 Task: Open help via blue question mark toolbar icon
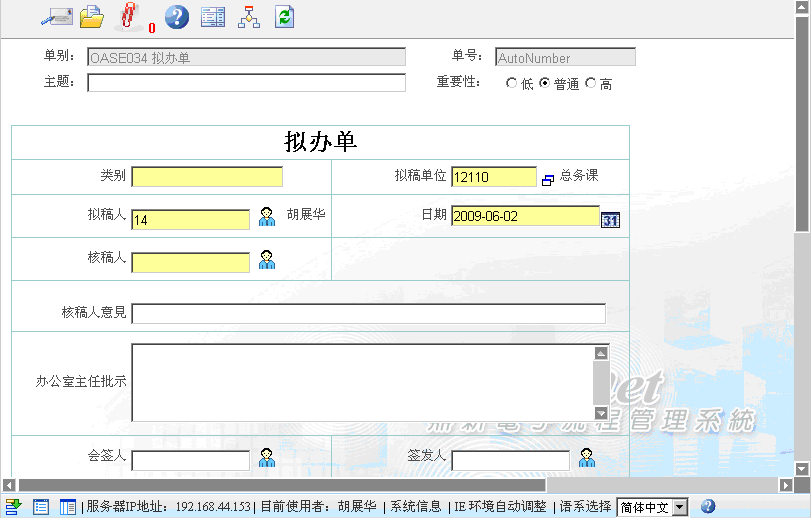click(176, 16)
